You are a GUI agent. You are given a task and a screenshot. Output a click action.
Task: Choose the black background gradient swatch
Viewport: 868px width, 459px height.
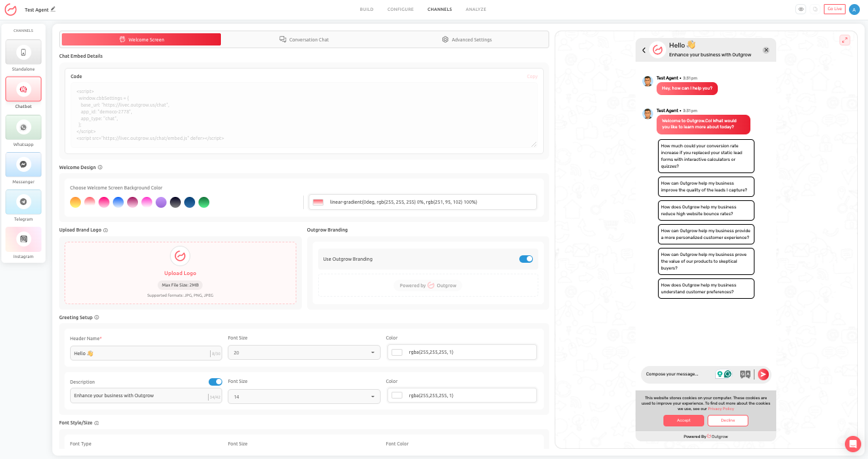(x=175, y=202)
